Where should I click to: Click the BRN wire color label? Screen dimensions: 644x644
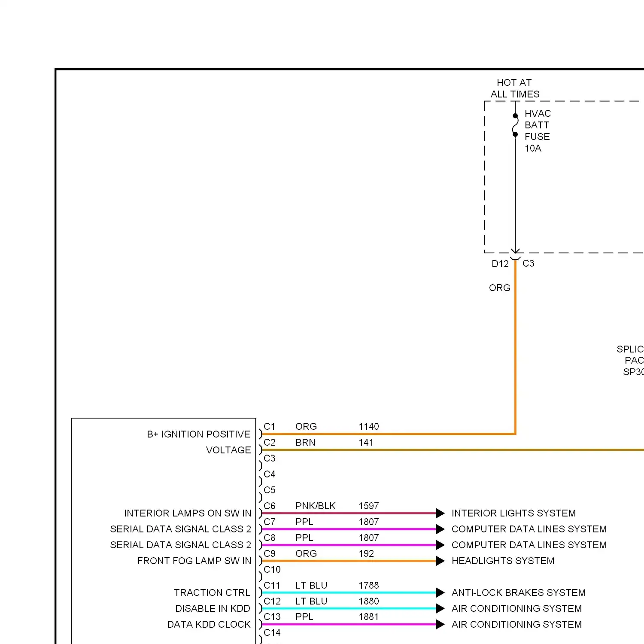(305, 442)
